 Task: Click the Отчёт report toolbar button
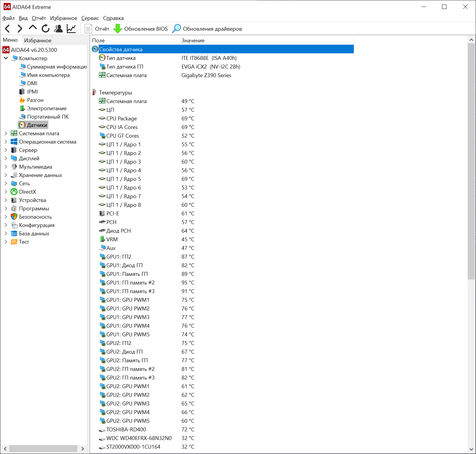97,29
